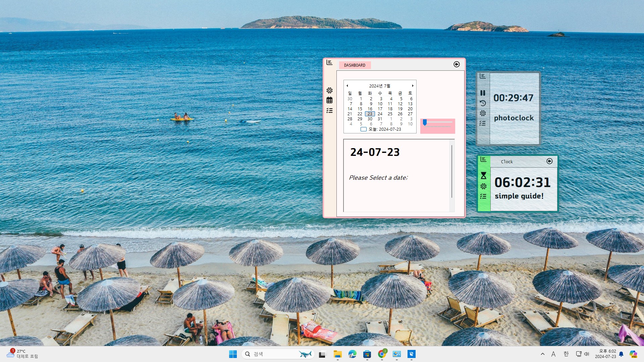Click the 2024년 7월 month title
644x362 pixels.
click(x=379, y=86)
